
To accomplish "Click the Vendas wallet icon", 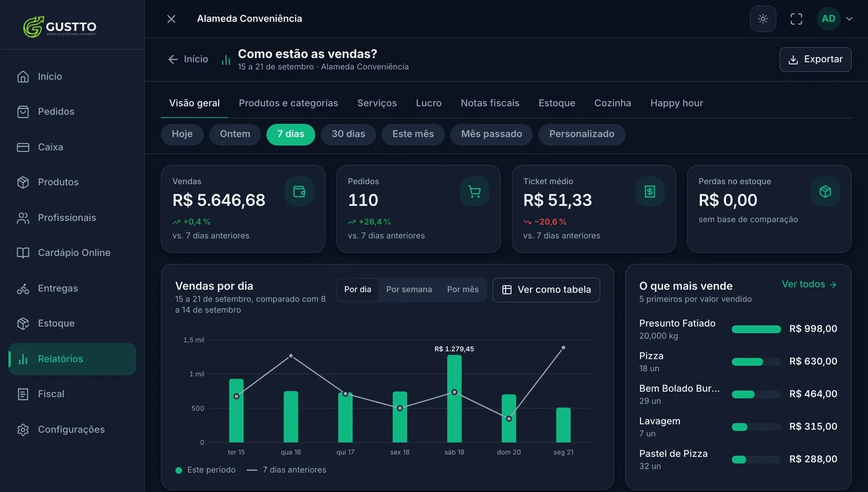I will coord(299,191).
